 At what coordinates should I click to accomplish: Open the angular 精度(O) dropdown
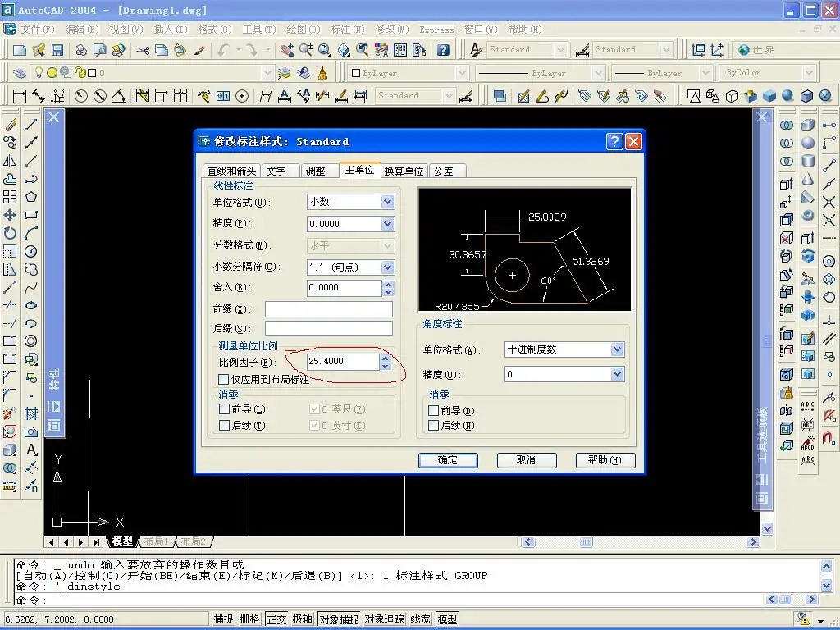pyautogui.click(x=617, y=374)
